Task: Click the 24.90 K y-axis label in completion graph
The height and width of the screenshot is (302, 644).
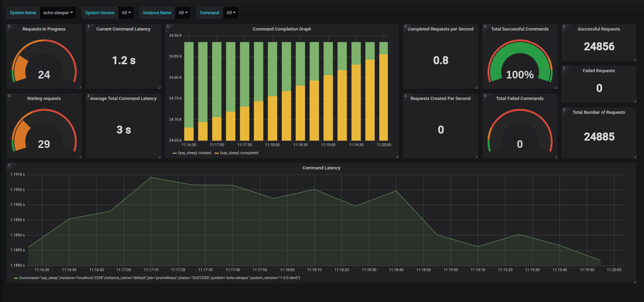Action: 175,36
